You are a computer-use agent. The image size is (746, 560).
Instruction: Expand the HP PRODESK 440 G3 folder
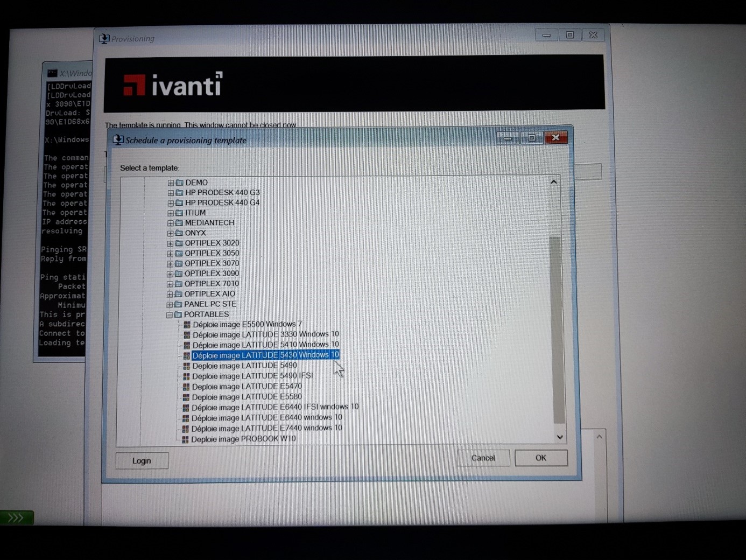click(x=171, y=193)
